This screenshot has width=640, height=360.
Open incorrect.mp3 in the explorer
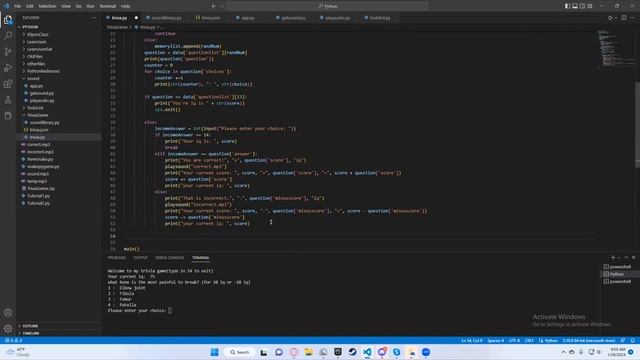click(x=40, y=152)
